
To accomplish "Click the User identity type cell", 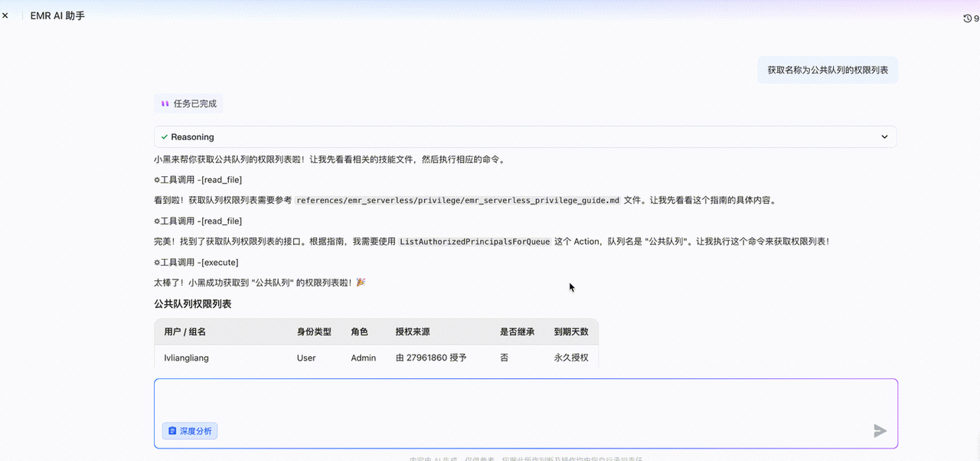I will (306, 358).
